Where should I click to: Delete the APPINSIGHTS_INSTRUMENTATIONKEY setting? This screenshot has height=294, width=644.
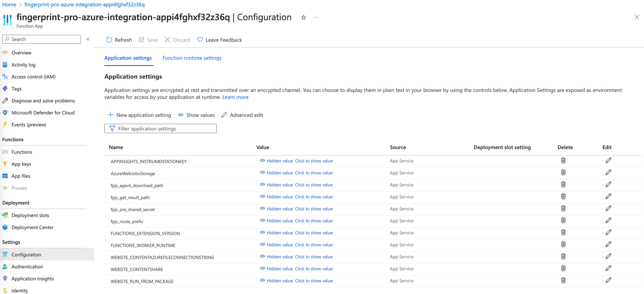(563, 161)
